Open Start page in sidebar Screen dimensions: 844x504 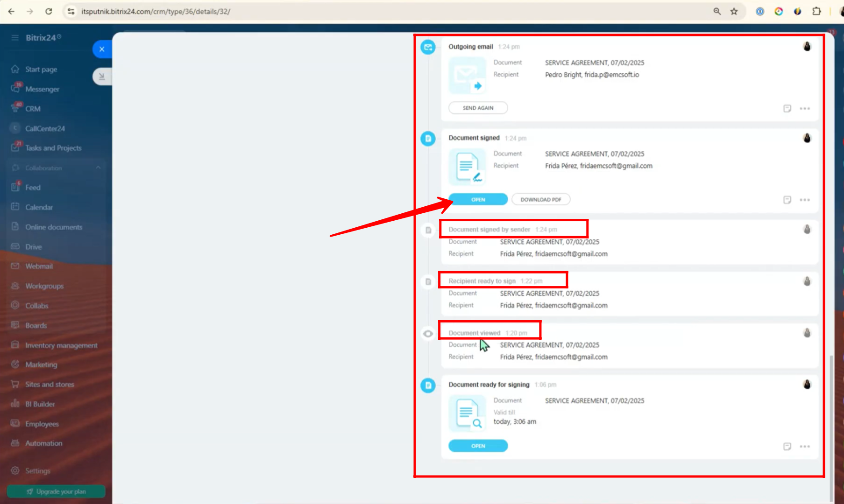pyautogui.click(x=41, y=69)
